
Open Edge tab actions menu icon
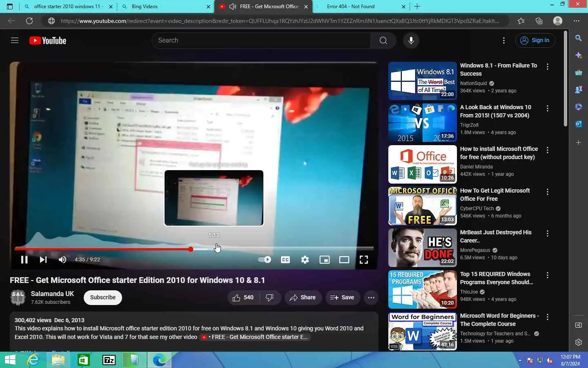[x=10, y=7]
